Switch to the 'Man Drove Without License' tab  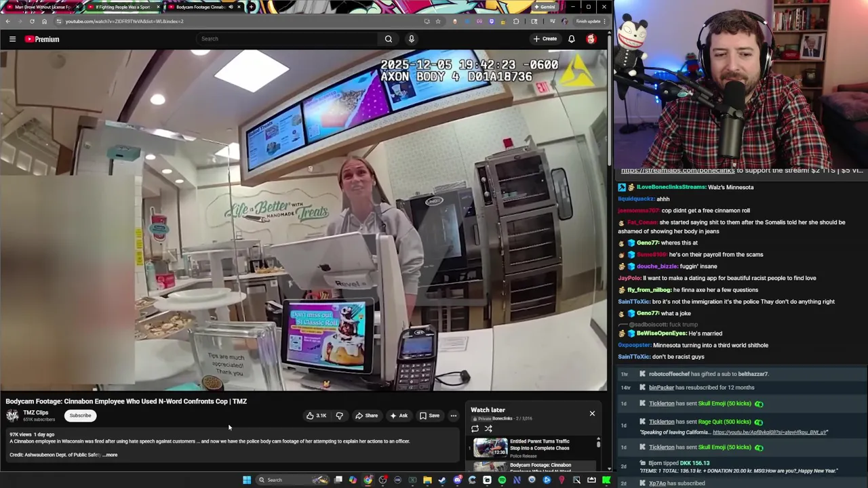click(43, 7)
